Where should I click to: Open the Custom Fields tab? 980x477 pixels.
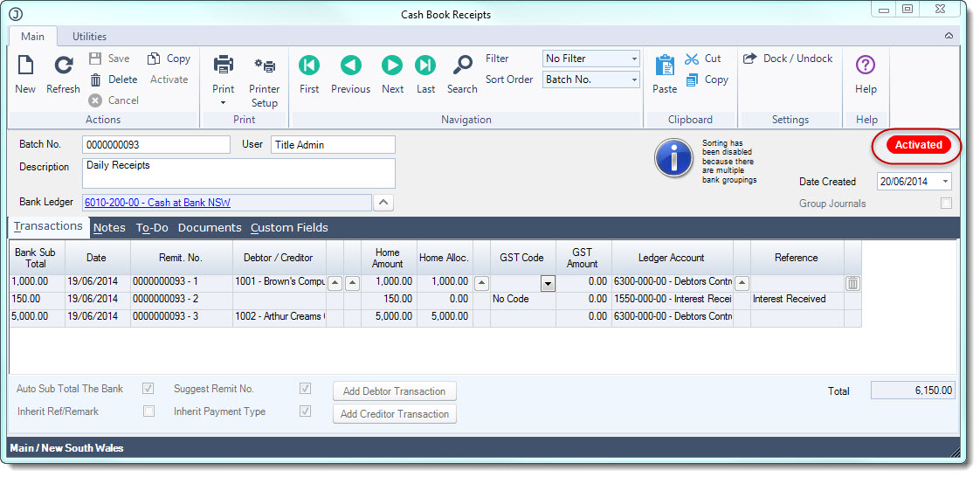click(289, 227)
